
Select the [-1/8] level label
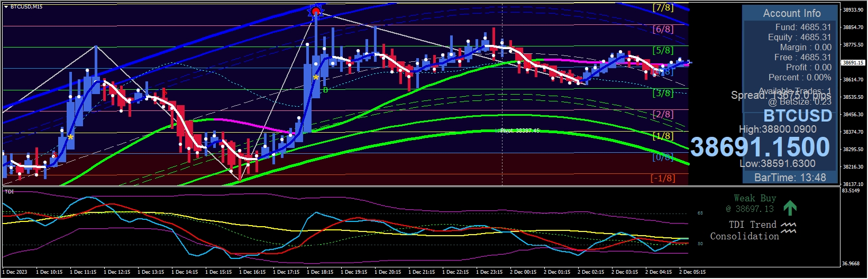click(663, 178)
